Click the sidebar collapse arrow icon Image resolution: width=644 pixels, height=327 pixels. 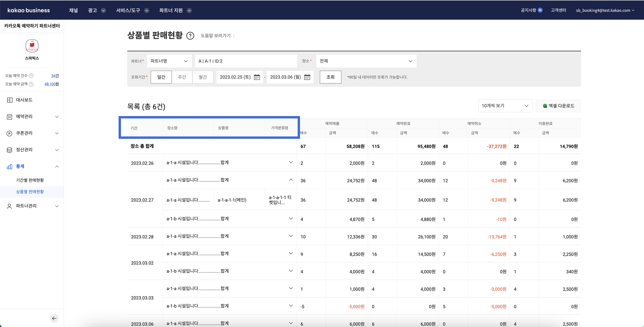click(x=54, y=318)
